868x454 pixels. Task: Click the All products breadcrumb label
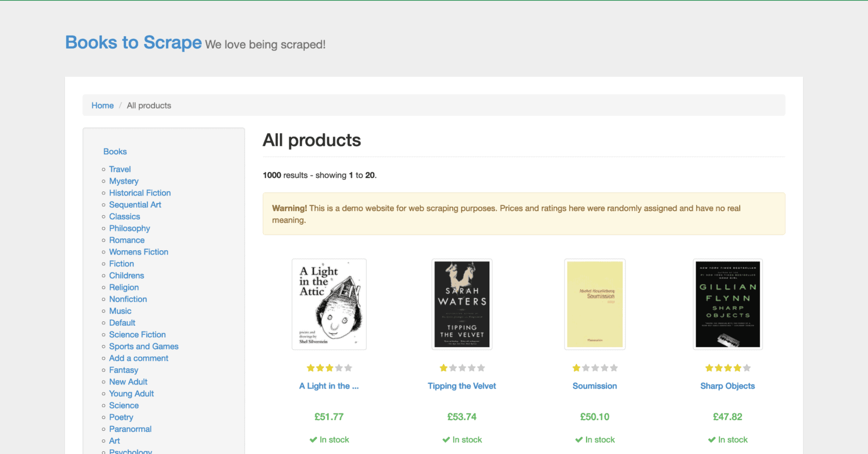pyautogui.click(x=149, y=105)
